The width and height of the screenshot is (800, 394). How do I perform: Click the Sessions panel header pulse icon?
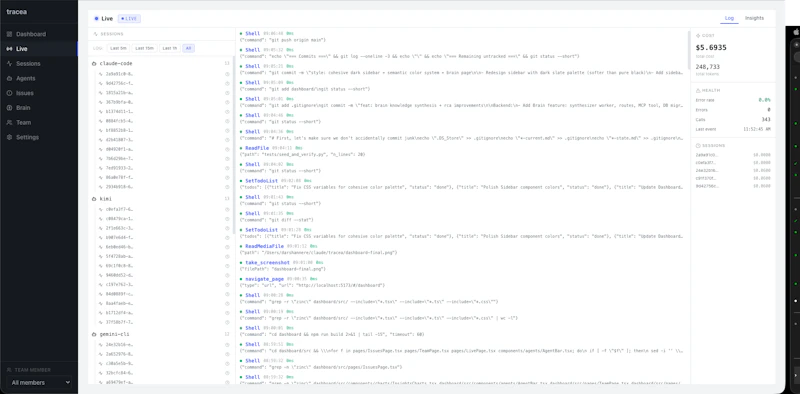click(95, 34)
